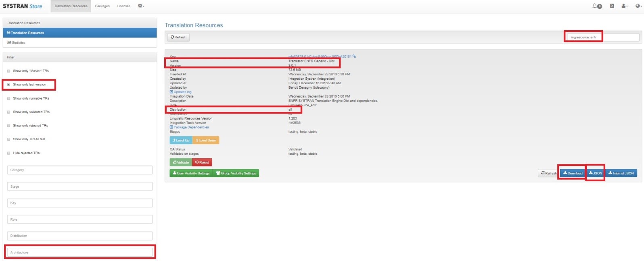Select Translation Resources in the sidebar list

point(80,33)
